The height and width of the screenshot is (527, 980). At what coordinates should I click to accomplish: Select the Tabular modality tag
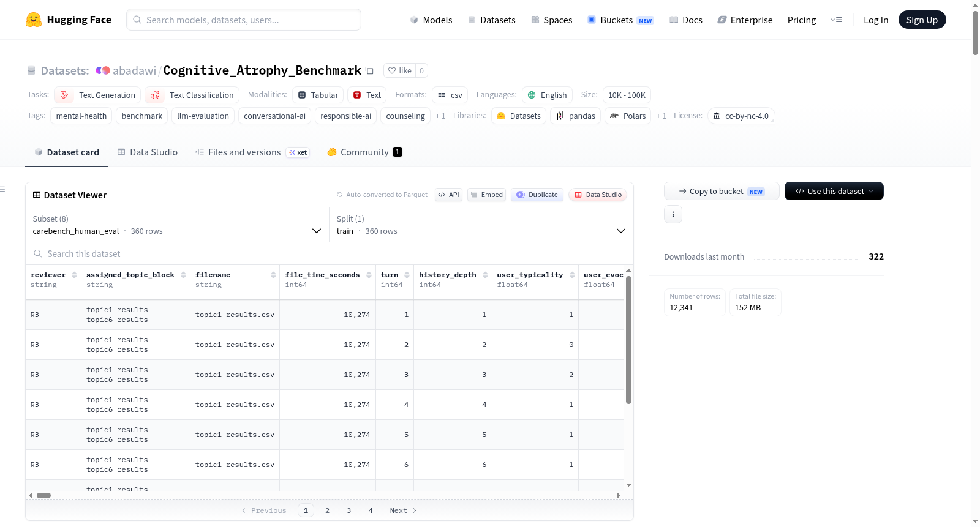click(318, 95)
